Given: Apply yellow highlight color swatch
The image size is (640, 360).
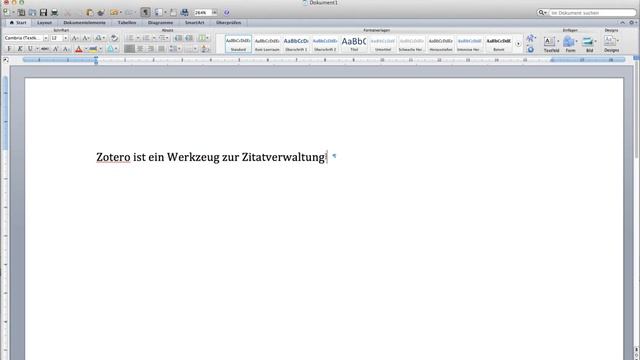Looking at the screenshot, I should 93,49.
